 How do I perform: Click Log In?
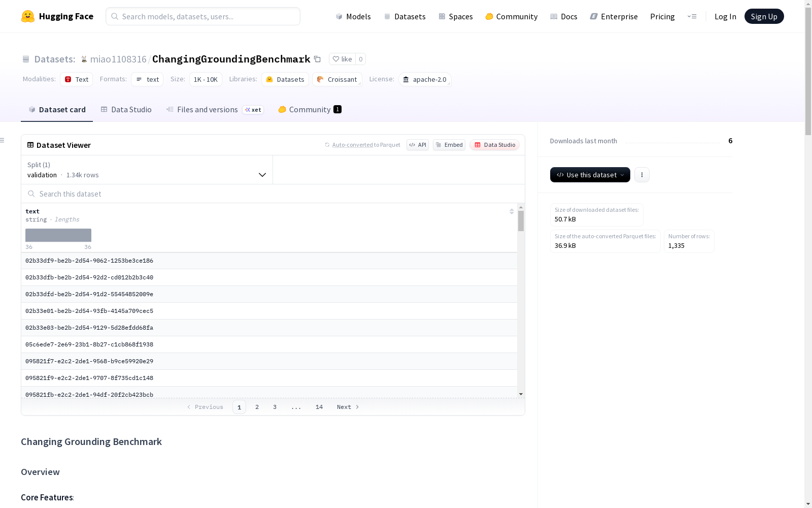[725, 16]
